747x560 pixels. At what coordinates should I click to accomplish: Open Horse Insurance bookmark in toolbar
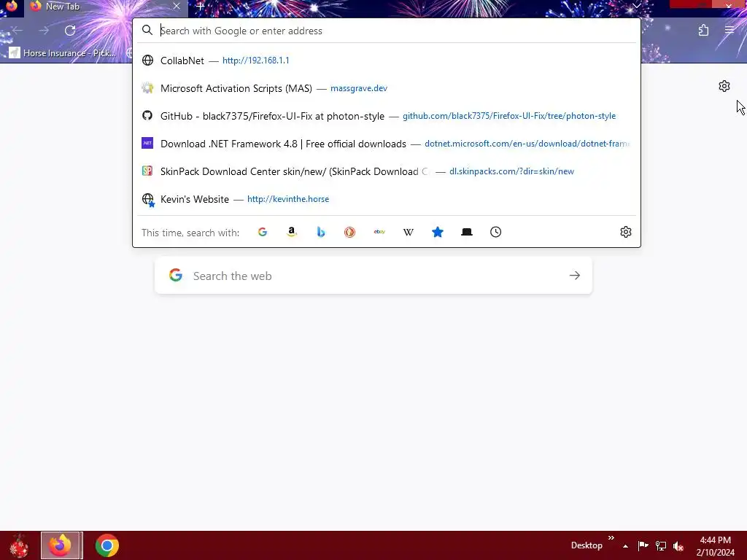click(63, 52)
